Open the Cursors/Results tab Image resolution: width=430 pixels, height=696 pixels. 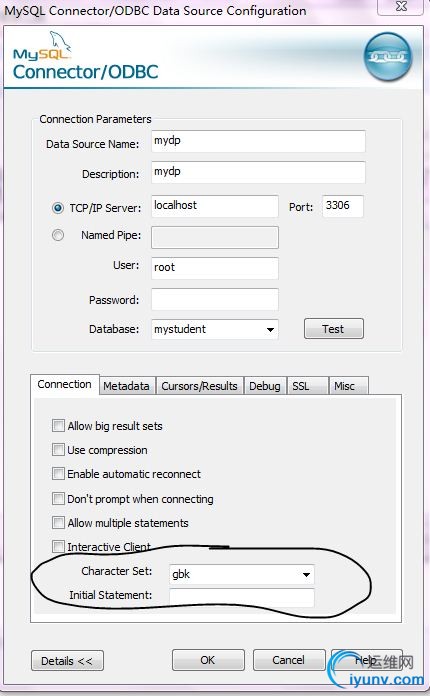tap(199, 386)
